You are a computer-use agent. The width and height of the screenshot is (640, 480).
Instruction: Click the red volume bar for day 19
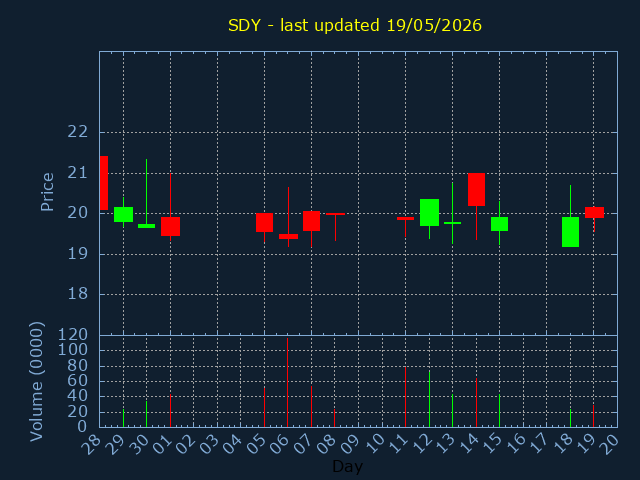point(593,416)
